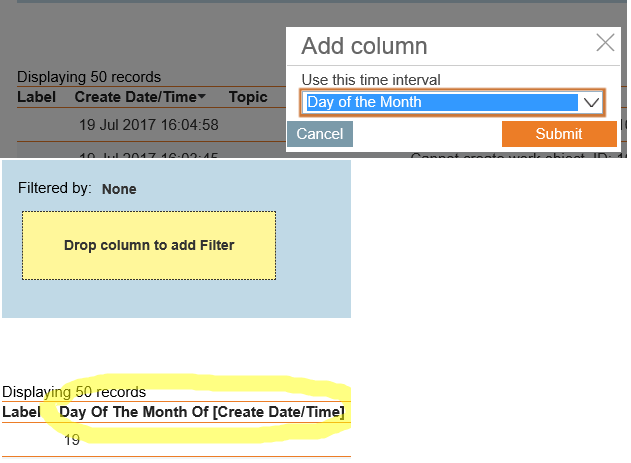Click the lower Displaying 50 records text
Screen dimensions: 631x463
point(74,392)
